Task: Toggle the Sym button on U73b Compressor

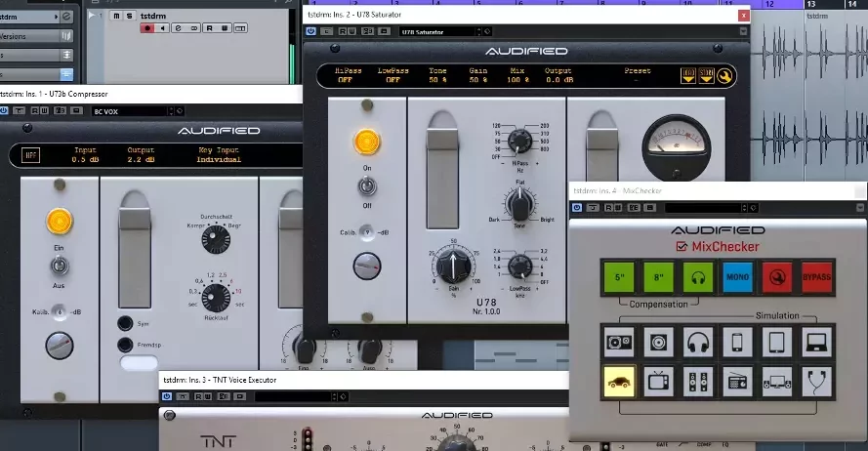Action: pos(125,323)
